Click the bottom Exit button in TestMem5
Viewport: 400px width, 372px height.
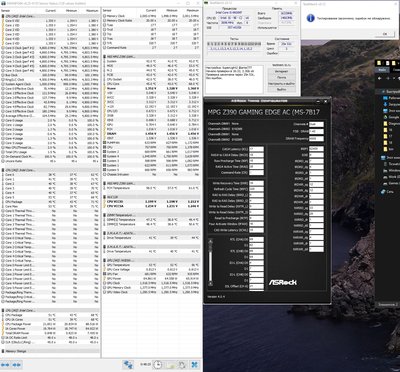[281, 89]
